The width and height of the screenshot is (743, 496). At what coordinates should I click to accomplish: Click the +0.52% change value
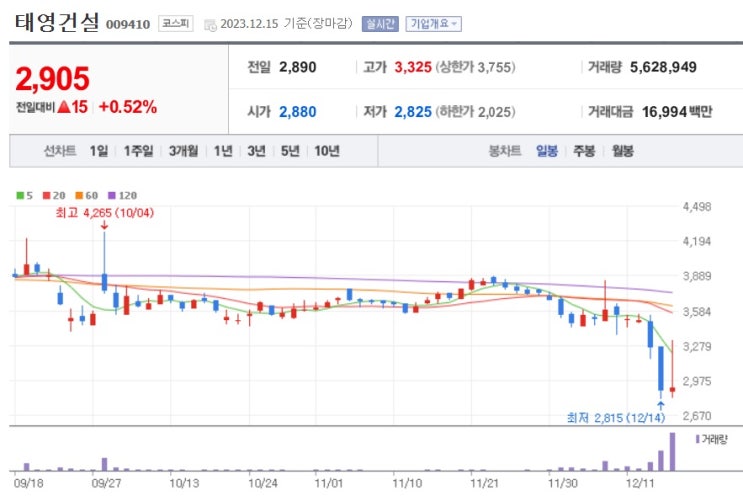(x=127, y=107)
